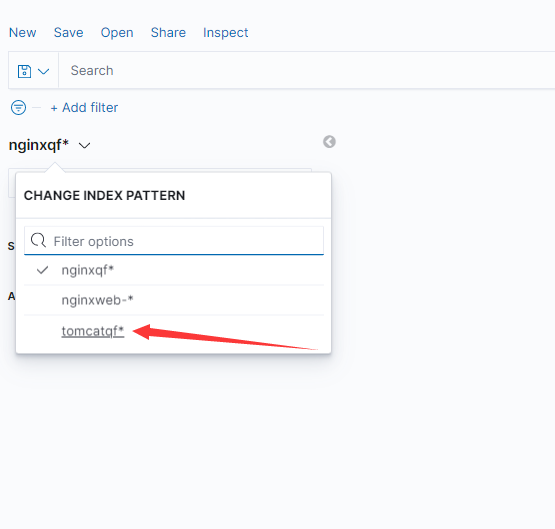Select the nginxqf* index pattern option
This screenshot has width=555, height=529.
coord(174,270)
